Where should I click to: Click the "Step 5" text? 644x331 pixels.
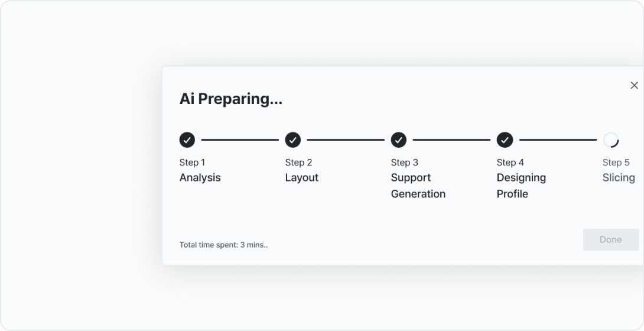pyautogui.click(x=616, y=163)
